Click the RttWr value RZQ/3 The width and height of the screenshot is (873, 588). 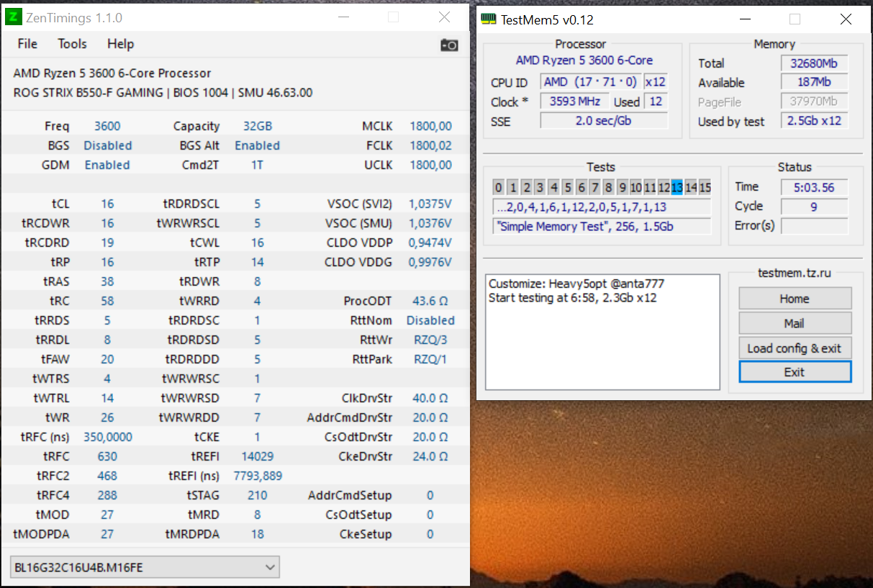click(430, 340)
